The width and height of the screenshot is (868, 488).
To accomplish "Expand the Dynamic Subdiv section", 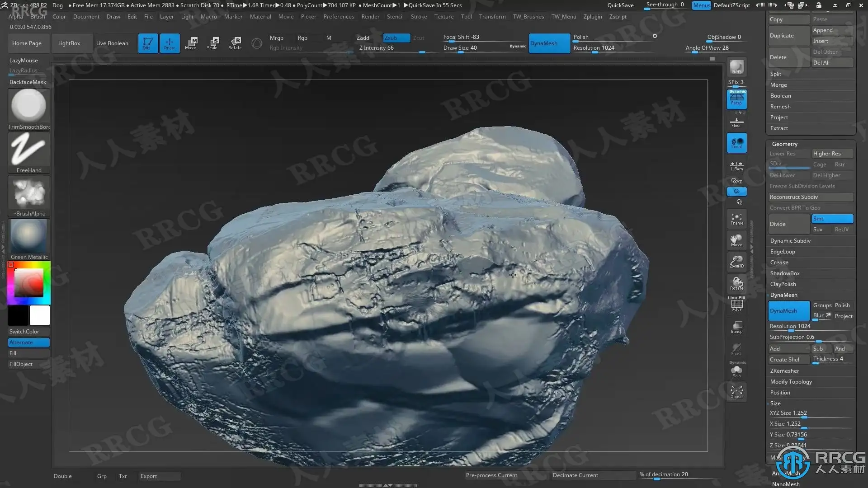I will pos(790,241).
